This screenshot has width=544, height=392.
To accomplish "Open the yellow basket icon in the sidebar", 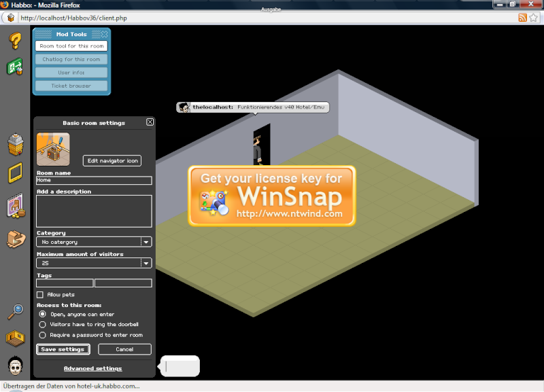I will point(16,144).
